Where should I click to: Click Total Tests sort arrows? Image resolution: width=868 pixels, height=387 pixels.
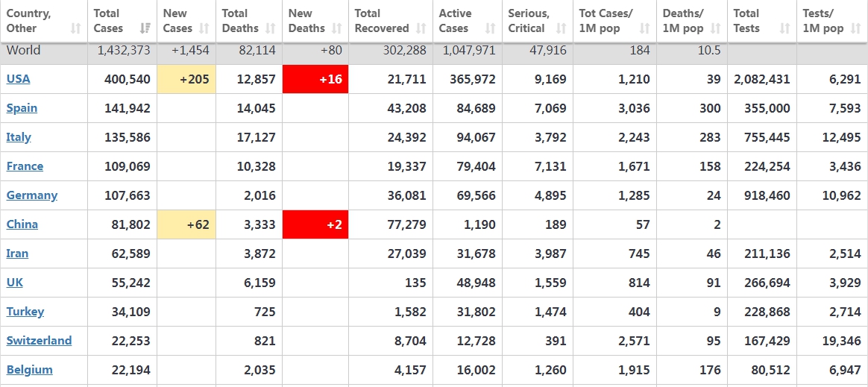click(784, 28)
